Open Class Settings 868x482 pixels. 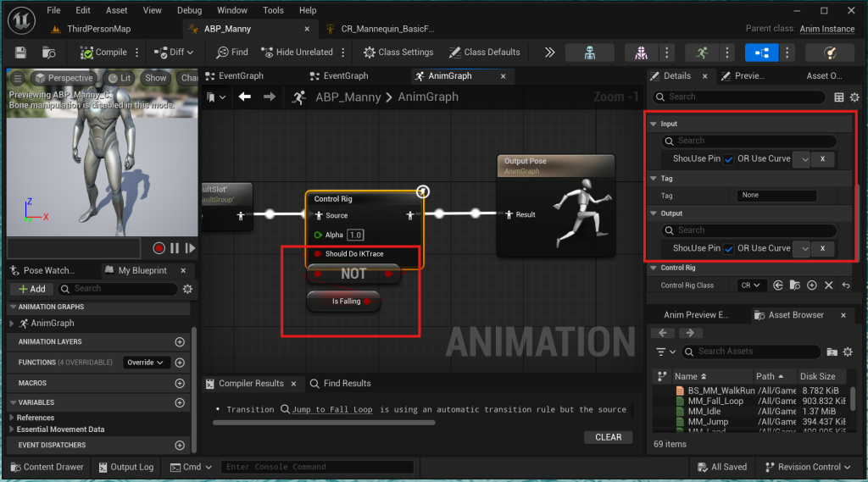click(x=398, y=52)
